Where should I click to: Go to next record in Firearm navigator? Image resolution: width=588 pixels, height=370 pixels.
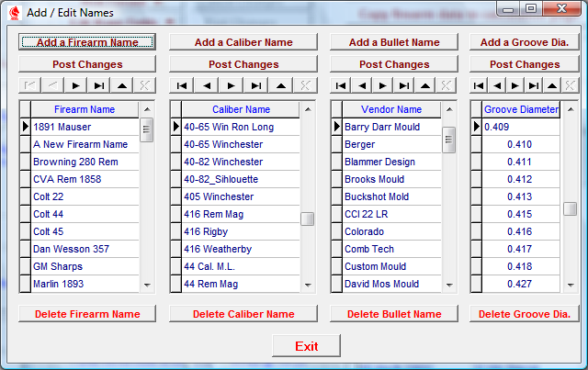click(x=75, y=85)
